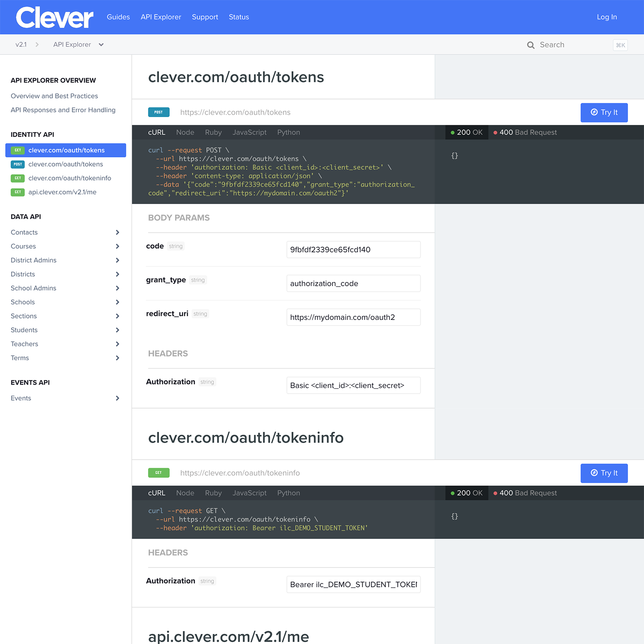Show 400 Bad Request response for oauth/tokens
Image resolution: width=644 pixels, height=644 pixels.
525,132
